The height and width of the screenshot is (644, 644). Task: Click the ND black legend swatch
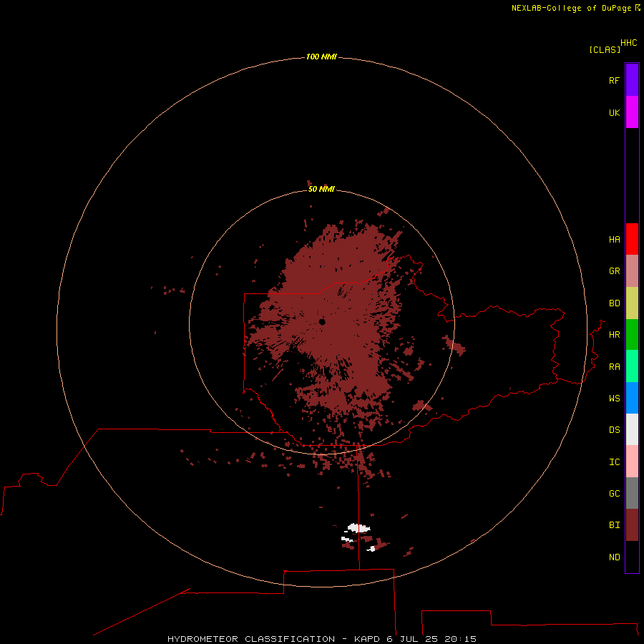point(632,557)
